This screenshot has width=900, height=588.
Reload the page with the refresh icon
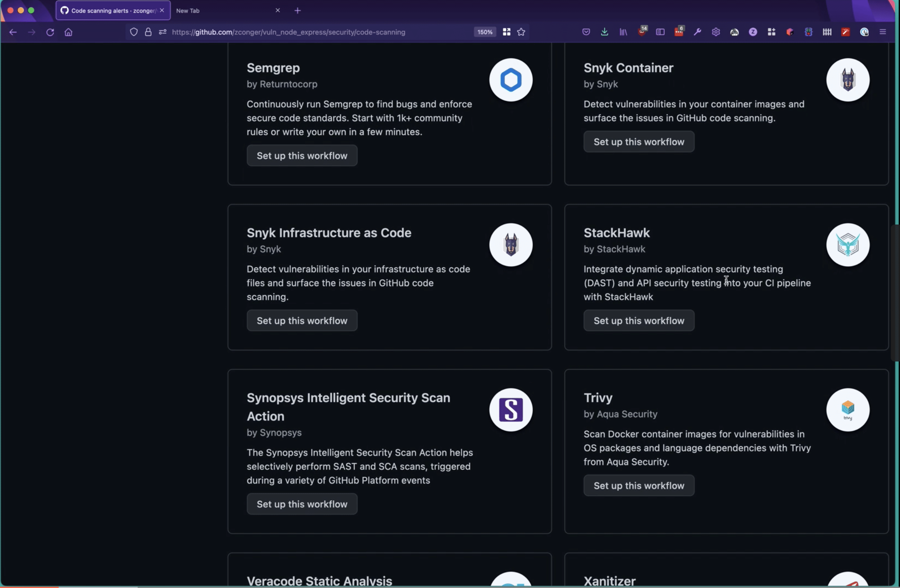(x=50, y=32)
